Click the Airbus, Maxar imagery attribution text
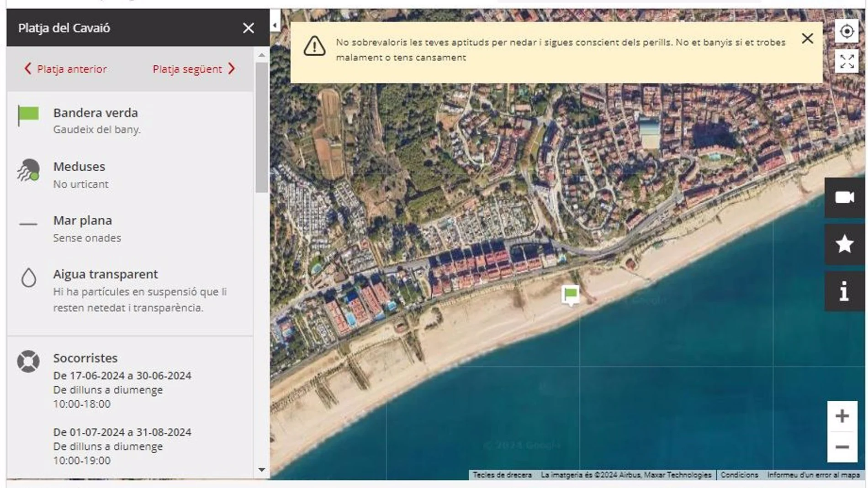 tap(626, 475)
